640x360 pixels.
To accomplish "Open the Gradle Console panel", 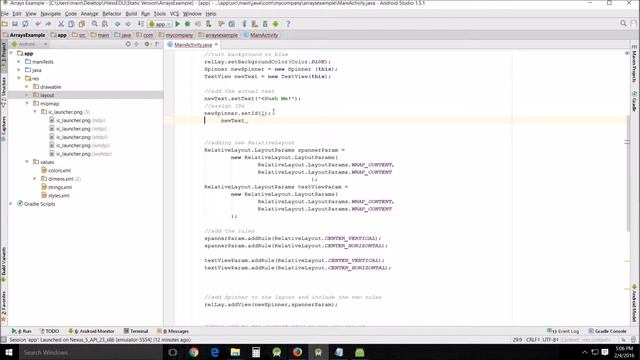I will click(x=608, y=331).
